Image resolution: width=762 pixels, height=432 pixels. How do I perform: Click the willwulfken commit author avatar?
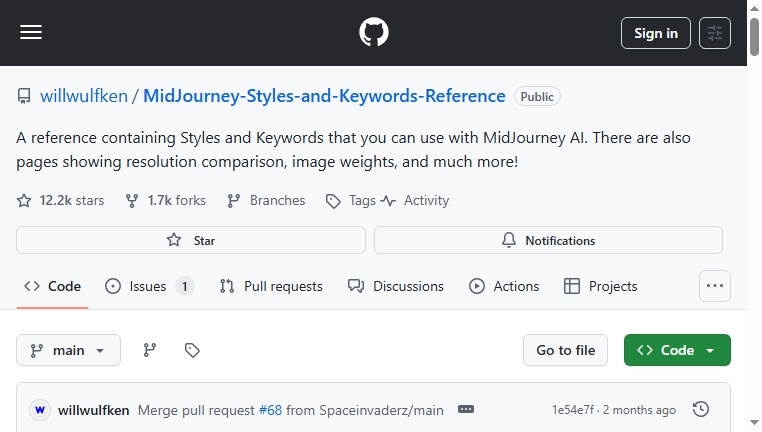(40, 410)
